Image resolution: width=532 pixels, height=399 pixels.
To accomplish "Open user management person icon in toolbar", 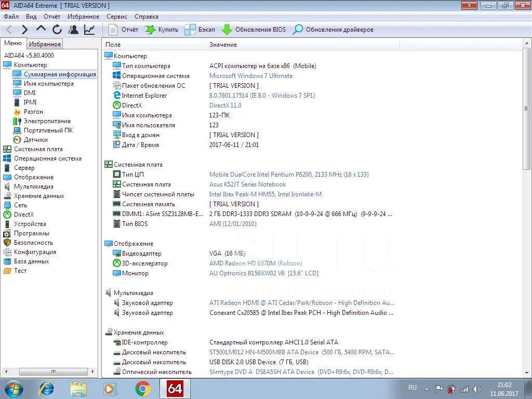I will coord(73,30).
